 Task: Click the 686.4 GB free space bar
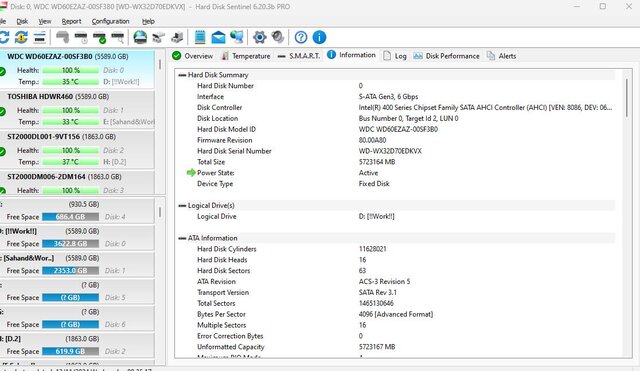[x=71, y=217]
